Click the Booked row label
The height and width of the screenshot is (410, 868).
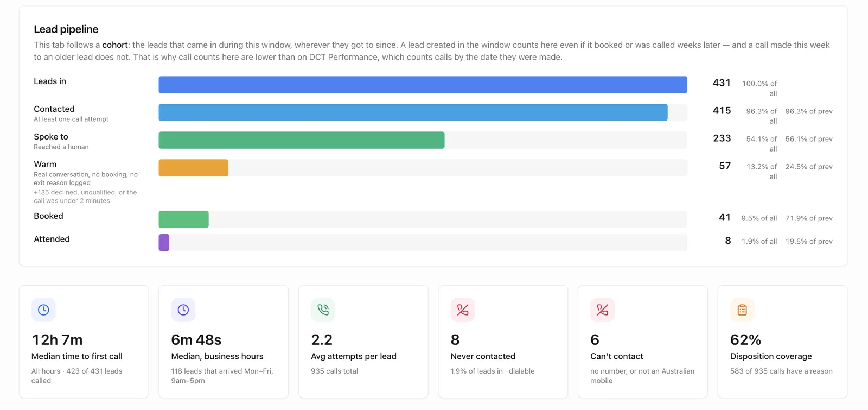click(x=48, y=216)
